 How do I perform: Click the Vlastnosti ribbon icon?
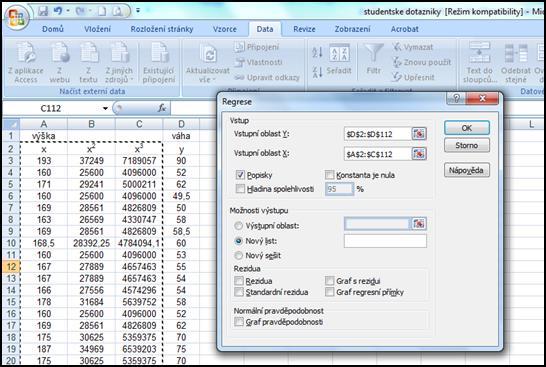239,62
